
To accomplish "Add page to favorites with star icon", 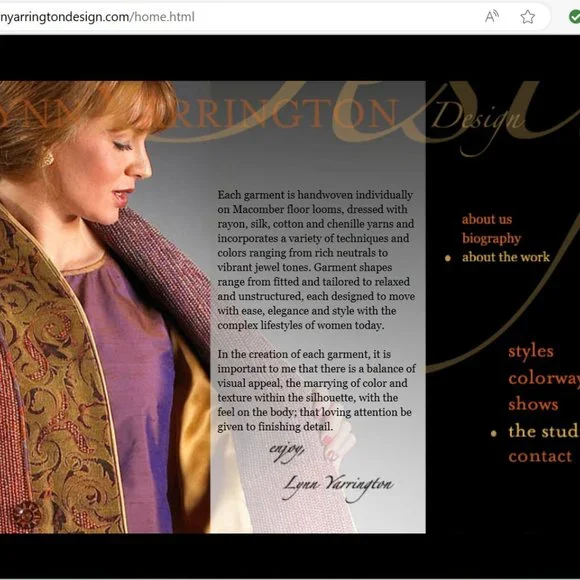I will point(527,17).
